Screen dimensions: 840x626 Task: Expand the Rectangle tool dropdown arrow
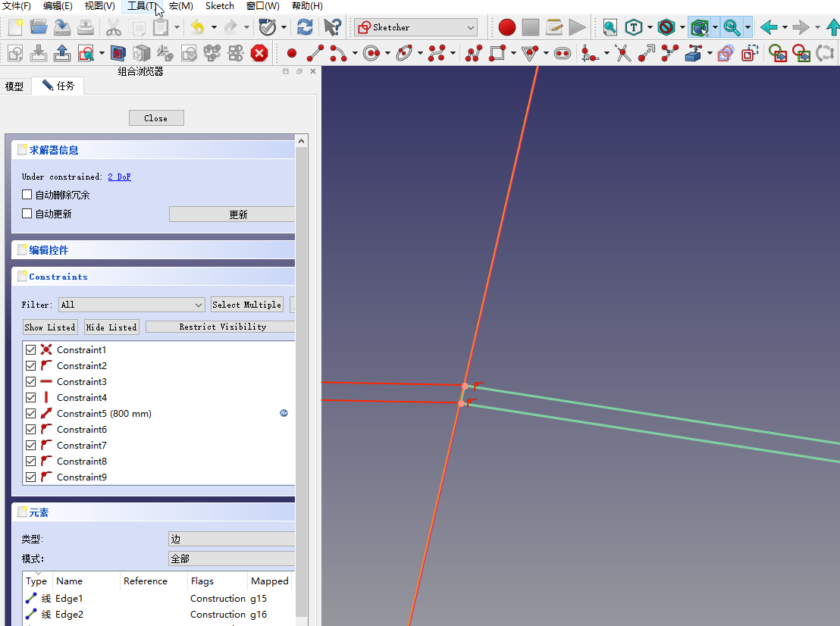point(513,53)
